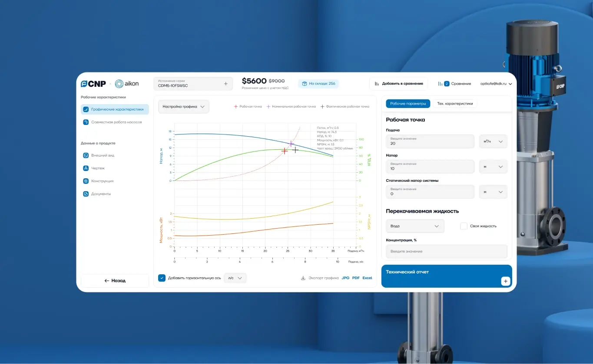Click the $5600 price text
Viewport: 593px width, 364px height.
pyautogui.click(x=254, y=81)
